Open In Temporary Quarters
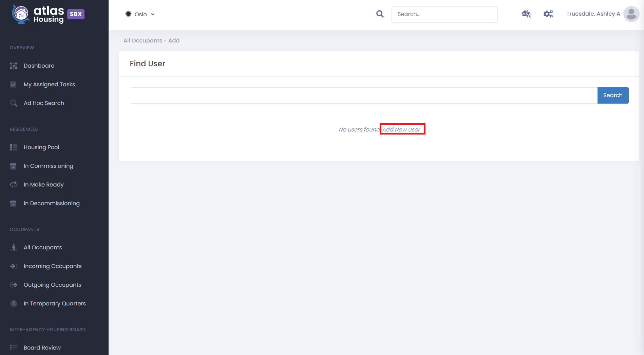Viewport: 644px width, 355px height. [54, 303]
